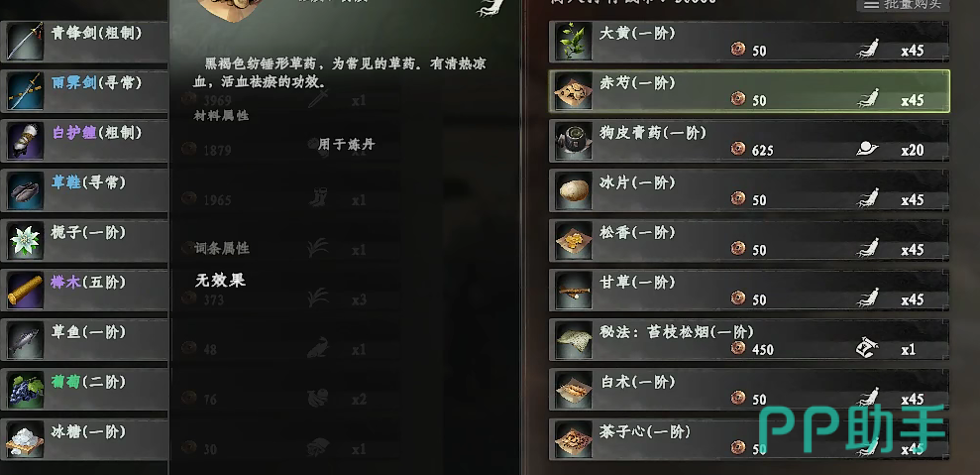Click the 冰片 item icon
This screenshot has width=980, height=475.
coord(573,190)
